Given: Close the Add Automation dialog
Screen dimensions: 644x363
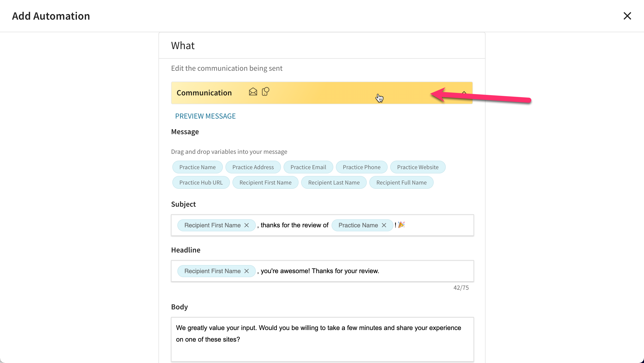Looking at the screenshot, I should pos(627,16).
